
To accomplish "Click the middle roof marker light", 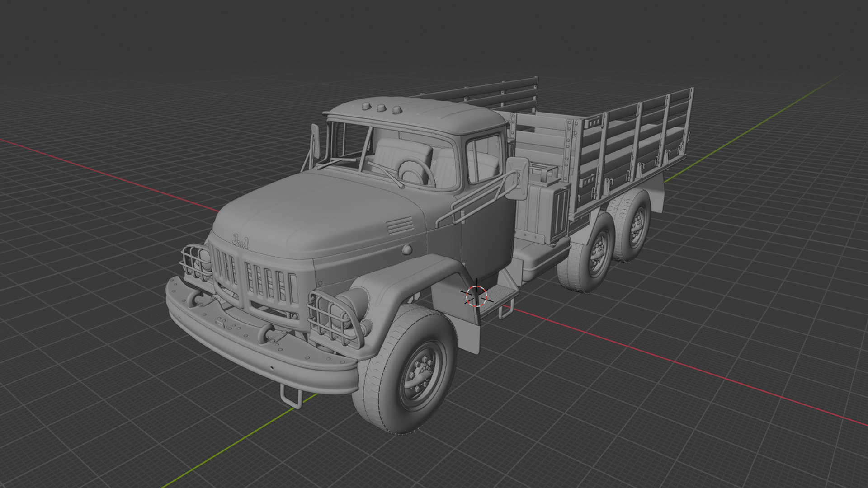I will [x=381, y=108].
